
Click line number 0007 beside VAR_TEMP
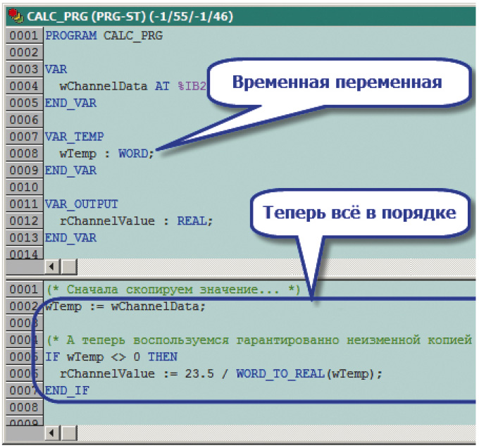(23, 136)
